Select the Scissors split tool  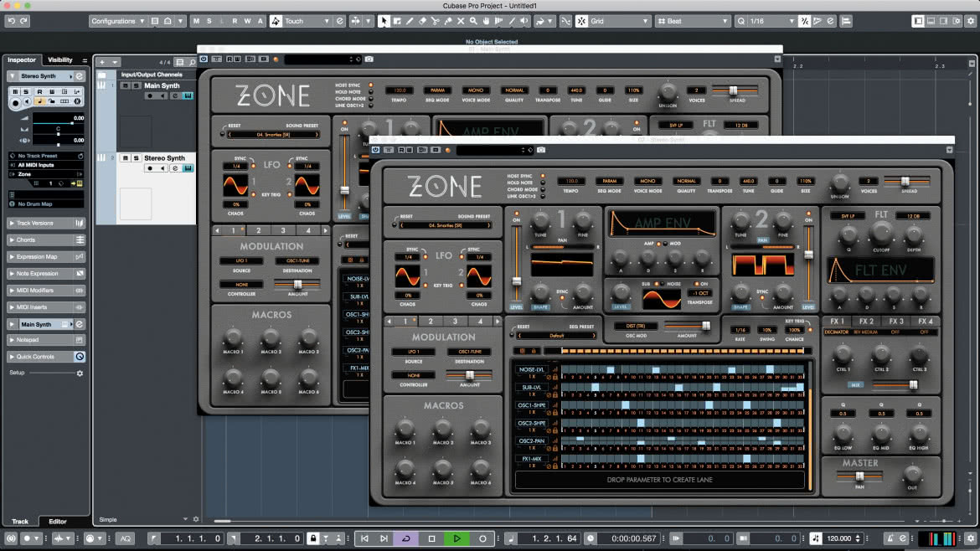[435, 21]
